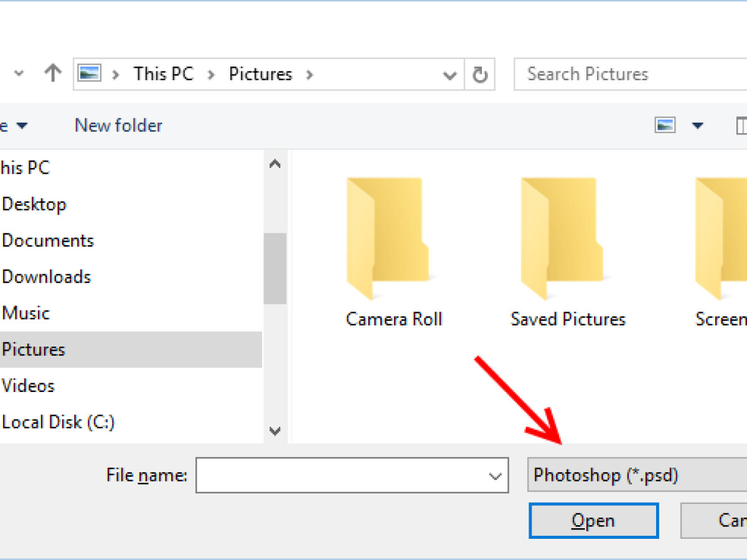Click the change view icon near top right

(x=665, y=125)
